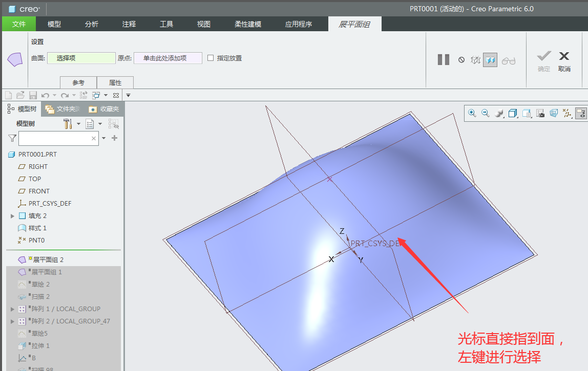Zoom out with the graphics toolbar

point(485,113)
